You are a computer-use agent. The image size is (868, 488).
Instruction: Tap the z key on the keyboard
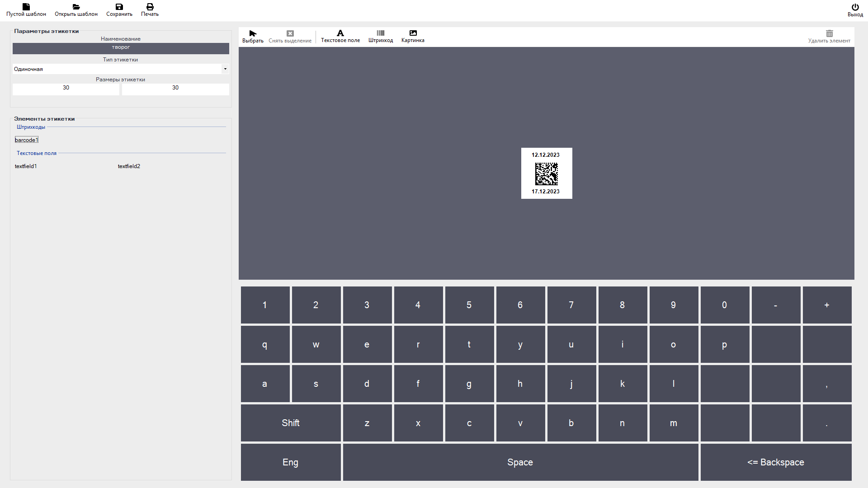coord(368,423)
